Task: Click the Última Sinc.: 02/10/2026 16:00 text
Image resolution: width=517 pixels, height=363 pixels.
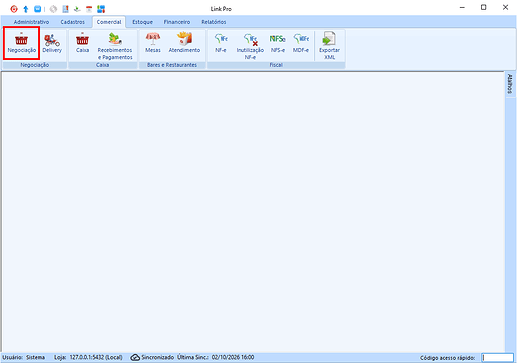Action: [x=215, y=357]
